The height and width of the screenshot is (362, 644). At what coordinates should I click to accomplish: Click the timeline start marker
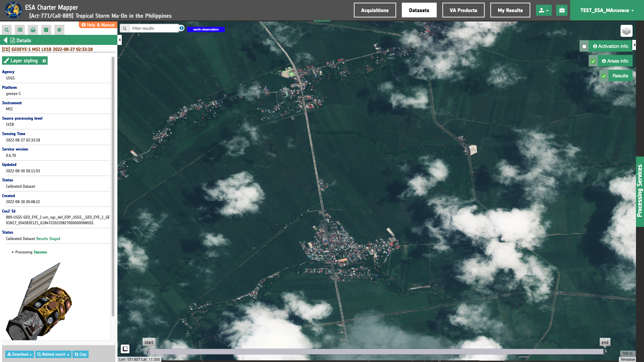point(149,342)
